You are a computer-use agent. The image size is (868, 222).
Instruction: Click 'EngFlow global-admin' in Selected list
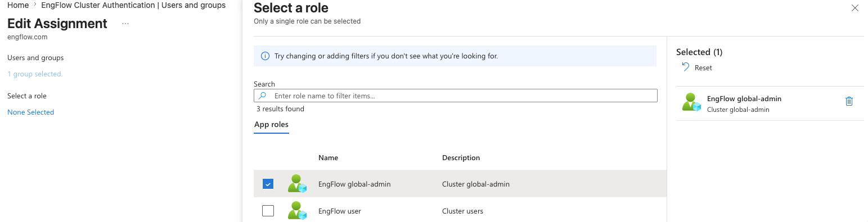[x=744, y=98]
